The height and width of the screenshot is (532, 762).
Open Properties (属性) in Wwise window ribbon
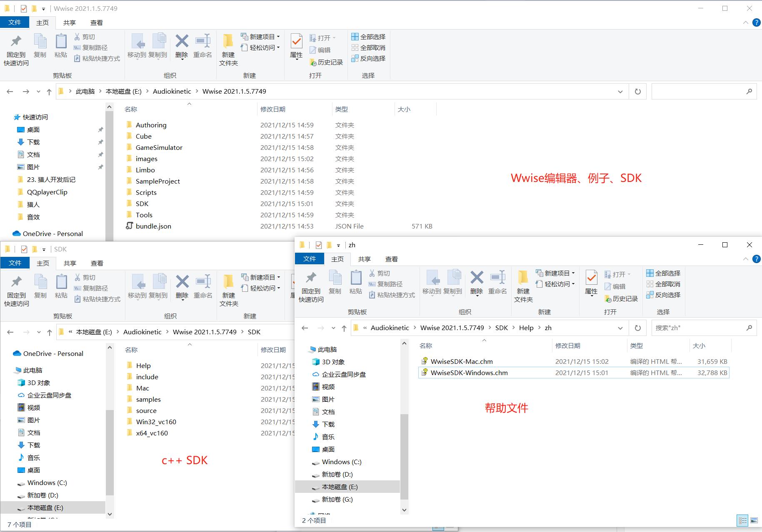296,47
